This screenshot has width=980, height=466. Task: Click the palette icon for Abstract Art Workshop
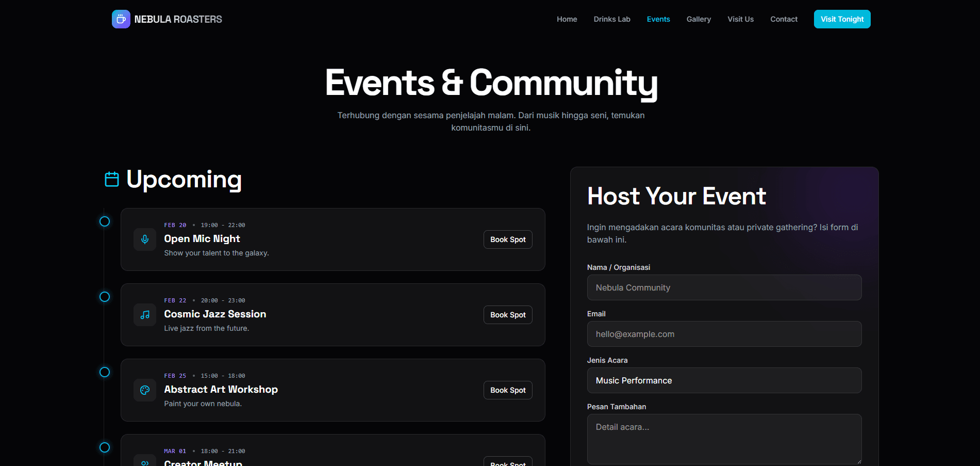pyautogui.click(x=145, y=390)
